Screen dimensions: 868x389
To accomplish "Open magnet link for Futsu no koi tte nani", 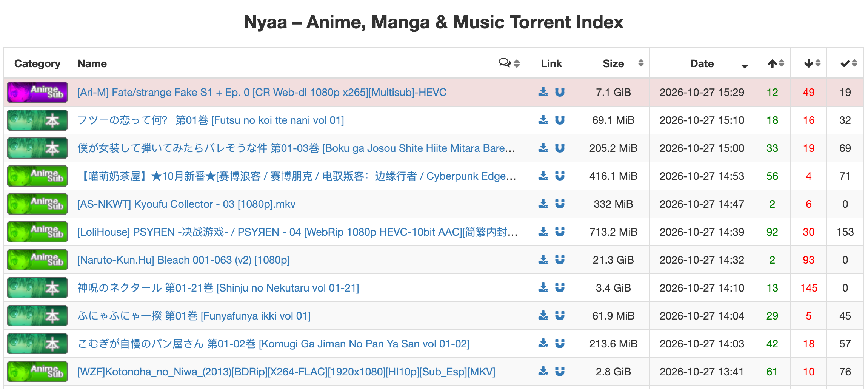I will [x=560, y=120].
